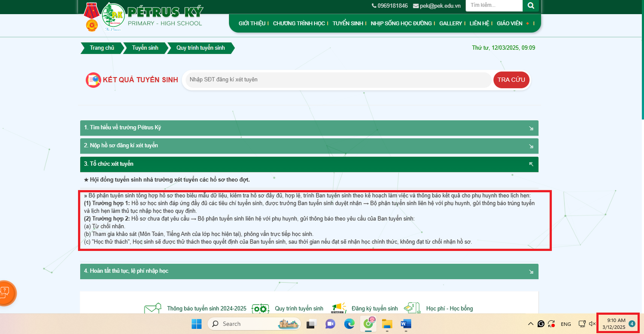Go to Trang chủ breadcrumb link
644x334 pixels.
coord(102,48)
